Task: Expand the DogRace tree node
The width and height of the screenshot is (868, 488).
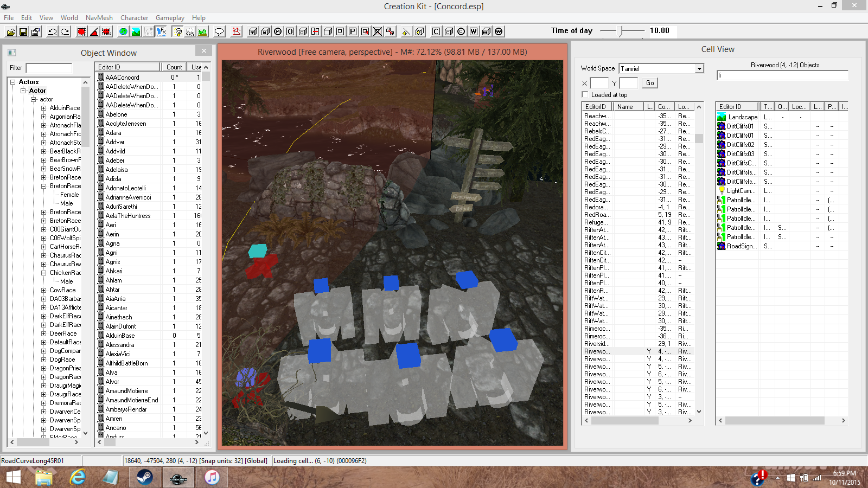Action: tap(44, 359)
